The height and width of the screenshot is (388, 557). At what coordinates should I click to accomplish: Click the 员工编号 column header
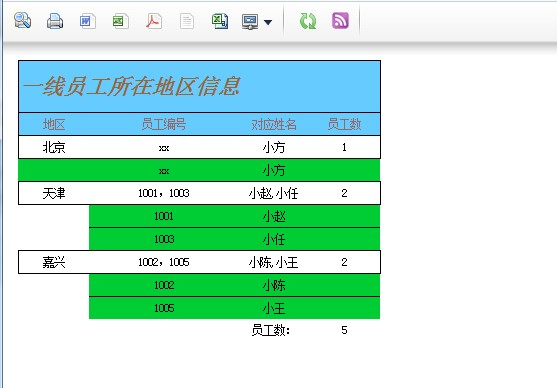pyautogui.click(x=164, y=124)
